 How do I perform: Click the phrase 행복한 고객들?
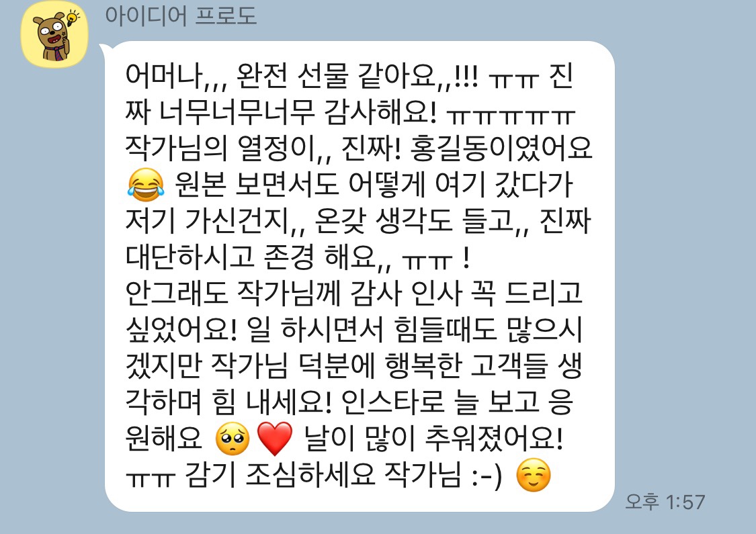tap(467, 366)
